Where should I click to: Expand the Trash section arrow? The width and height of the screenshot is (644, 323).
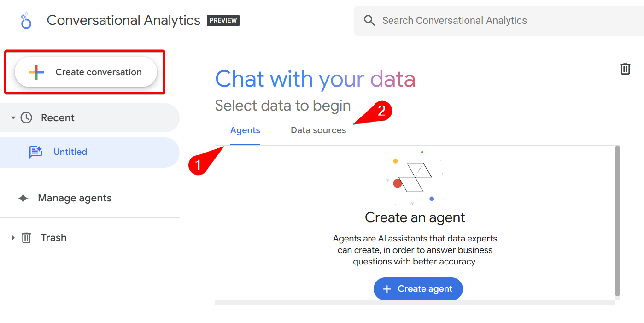[x=13, y=238]
